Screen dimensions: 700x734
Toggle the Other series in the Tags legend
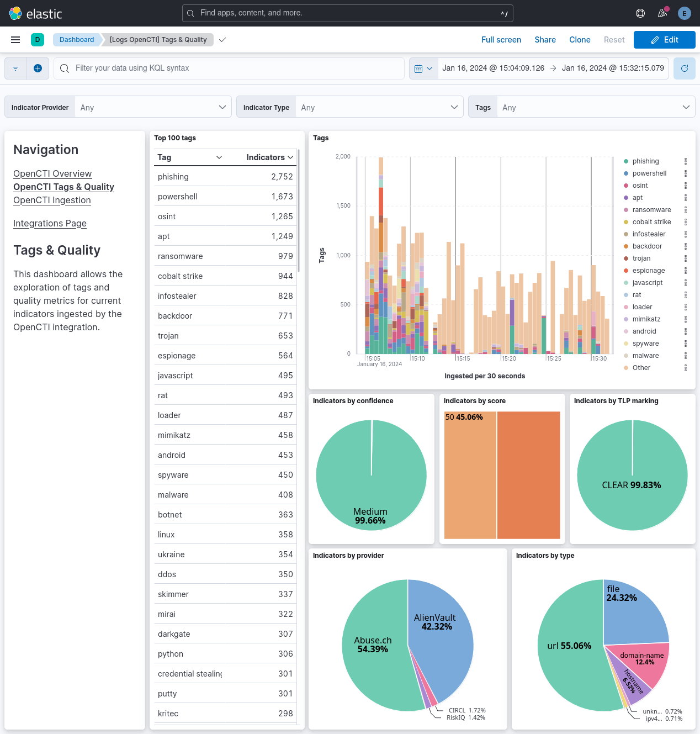tap(641, 367)
